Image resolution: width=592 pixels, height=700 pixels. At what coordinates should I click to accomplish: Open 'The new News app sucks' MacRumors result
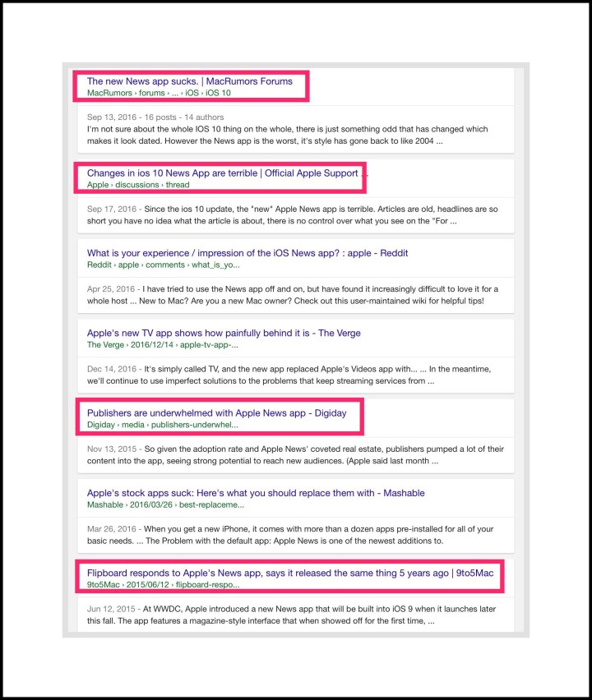[x=189, y=81]
